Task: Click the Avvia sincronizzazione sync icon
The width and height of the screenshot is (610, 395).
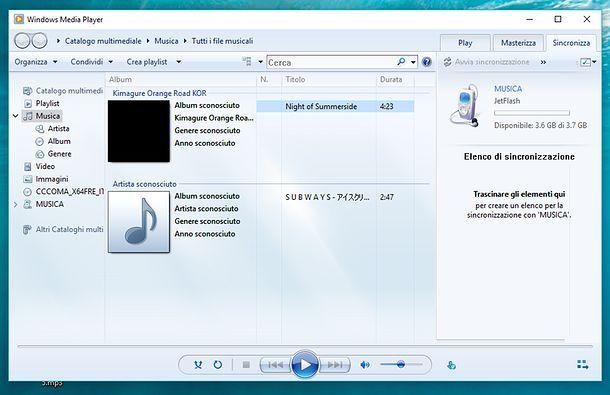Action: tap(447, 61)
